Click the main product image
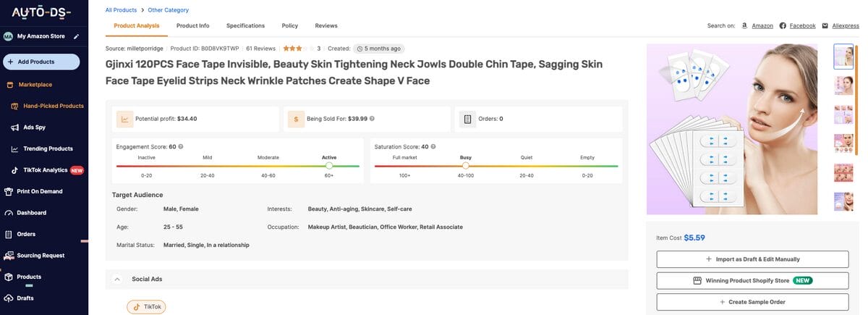Image resolution: width=868 pixels, height=315 pixels. click(732, 130)
